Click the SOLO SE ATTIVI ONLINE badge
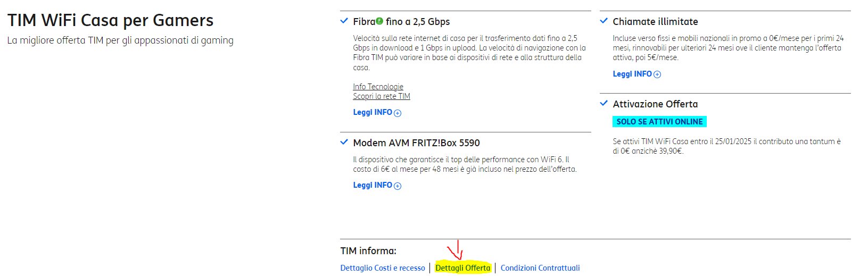 click(659, 122)
